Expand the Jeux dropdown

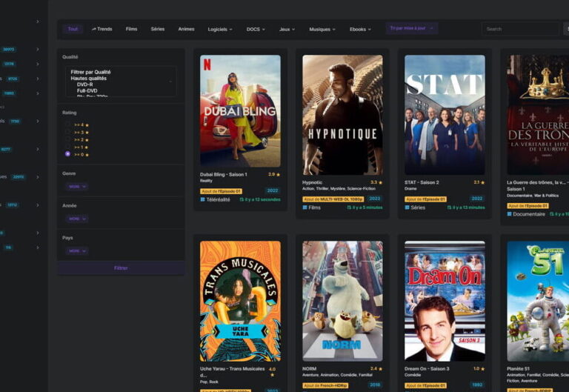(287, 30)
